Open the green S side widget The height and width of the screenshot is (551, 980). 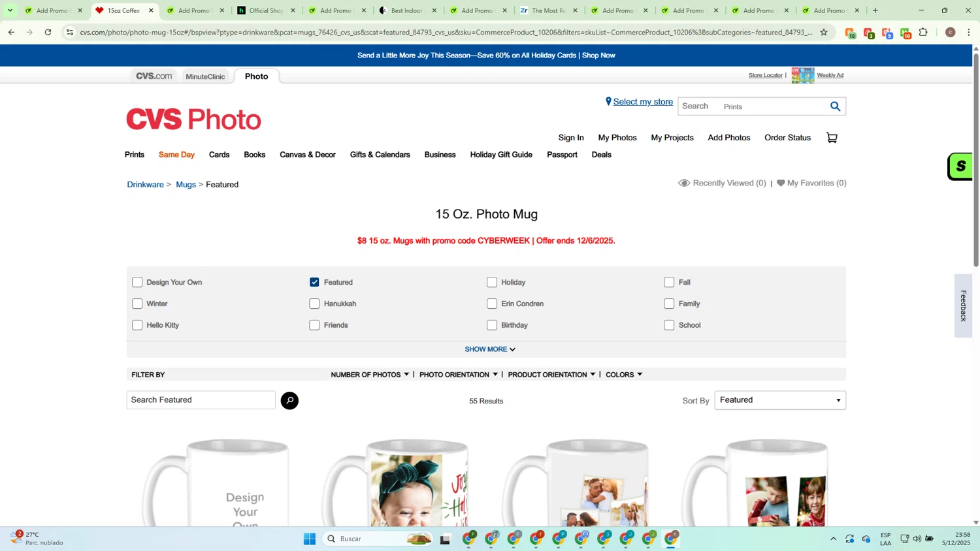click(x=960, y=166)
